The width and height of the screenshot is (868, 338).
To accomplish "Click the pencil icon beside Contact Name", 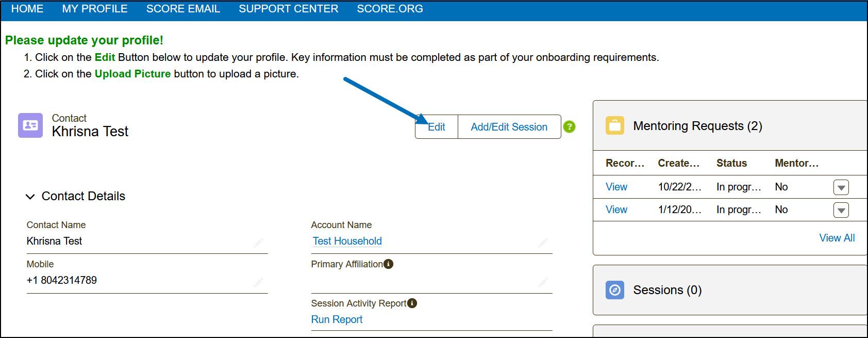I will click(x=258, y=243).
